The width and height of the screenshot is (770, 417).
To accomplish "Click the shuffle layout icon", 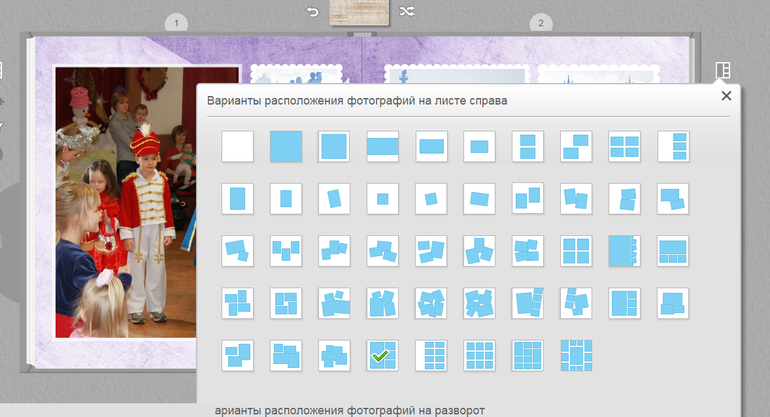I will coord(405,12).
